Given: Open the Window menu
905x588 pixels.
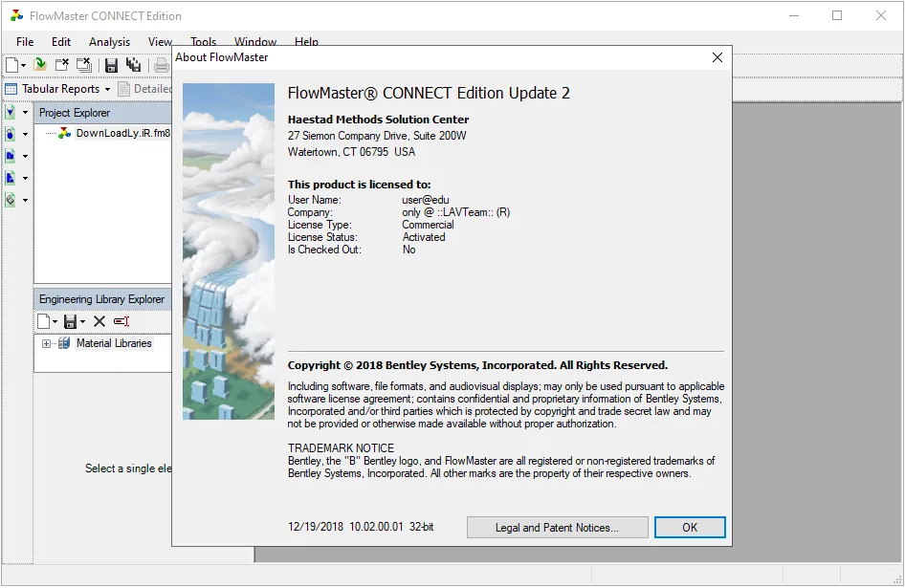Looking at the screenshot, I should pyautogui.click(x=255, y=41).
